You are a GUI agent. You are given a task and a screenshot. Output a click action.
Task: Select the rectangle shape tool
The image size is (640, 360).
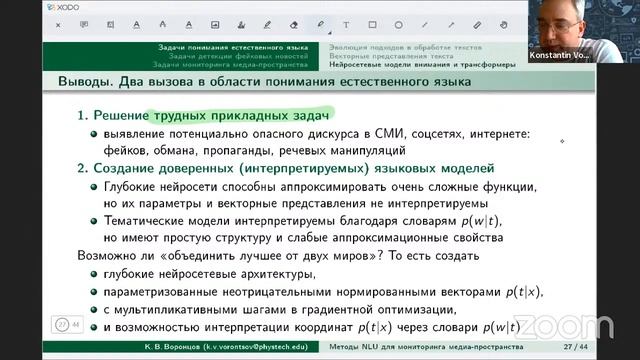tap(372, 25)
